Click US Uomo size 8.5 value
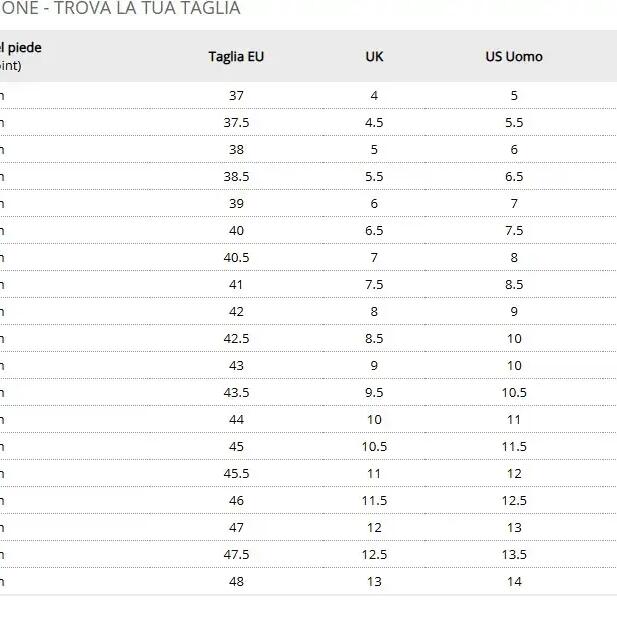The image size is (617, 617). (514, 285)
